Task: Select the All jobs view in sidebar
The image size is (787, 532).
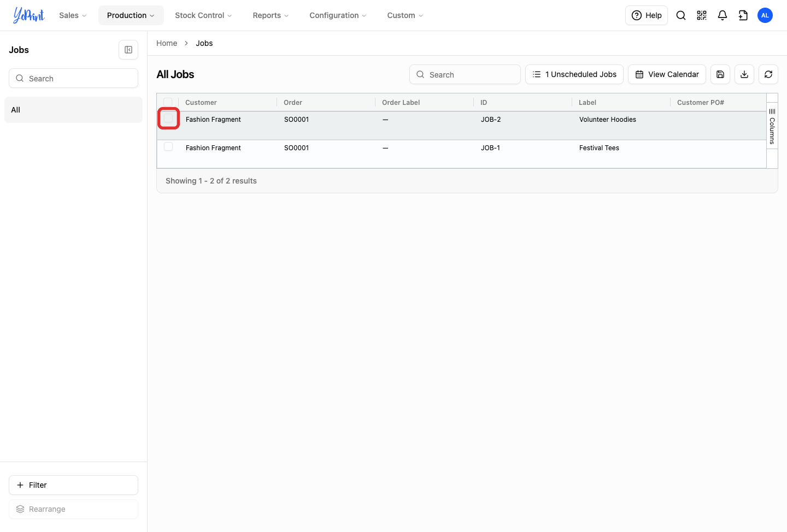Action: 73,110
